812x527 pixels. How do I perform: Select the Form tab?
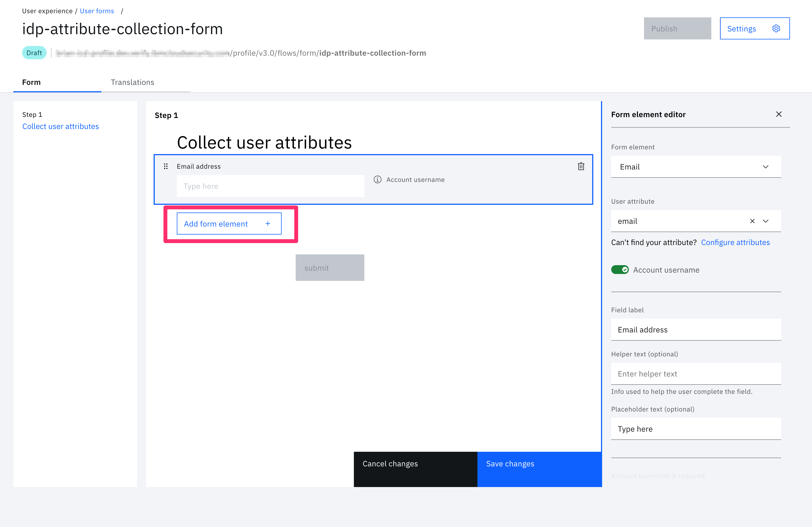pyautogui.click(x=31, y=82)
